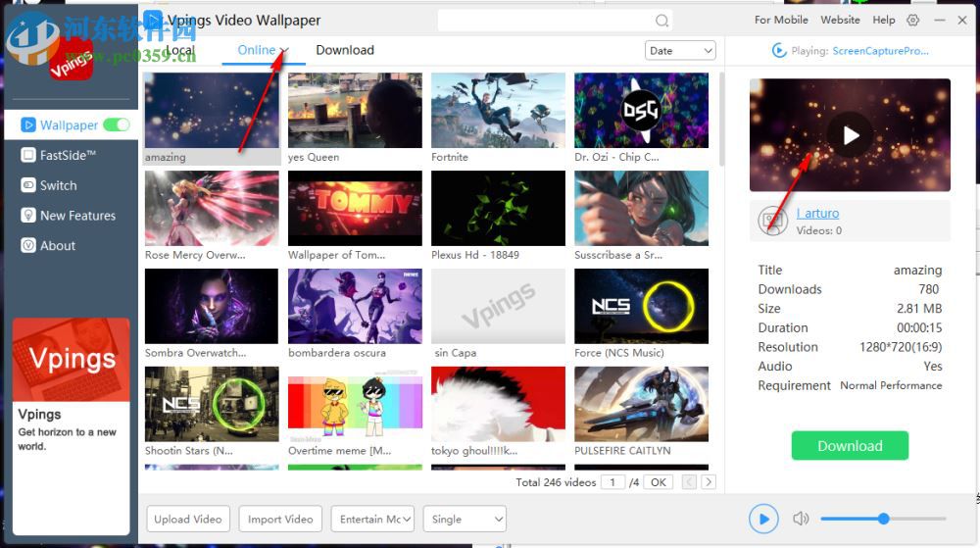980x548 pixels.
Task: Click the Normal Performance requirement value
Action: tap(891, 385)
